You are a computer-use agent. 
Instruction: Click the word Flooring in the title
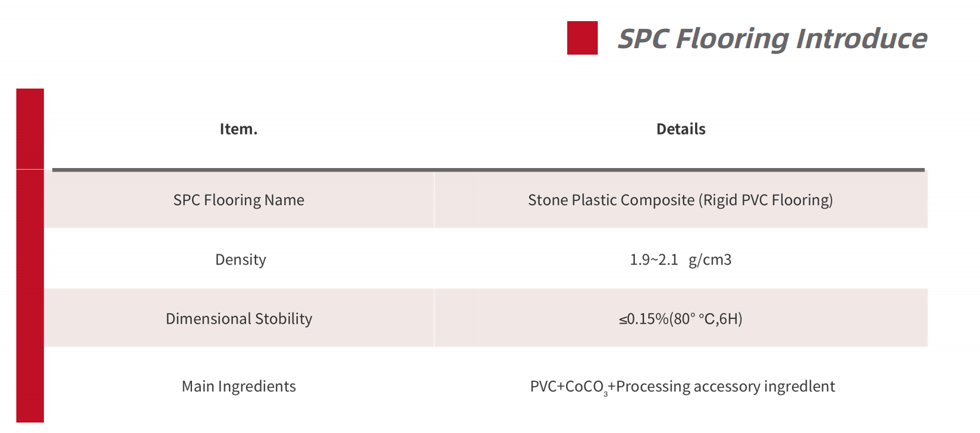point(732,39)
